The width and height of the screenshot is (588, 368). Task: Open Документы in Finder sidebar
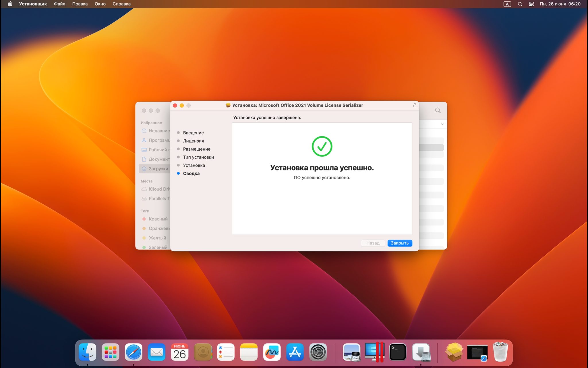[x=156, y=159]
